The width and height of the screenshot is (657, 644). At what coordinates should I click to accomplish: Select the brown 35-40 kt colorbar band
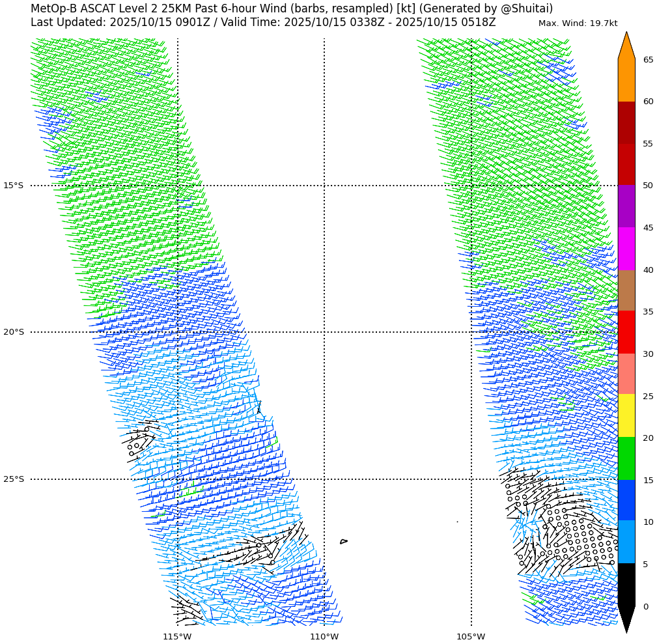[626, 290]
